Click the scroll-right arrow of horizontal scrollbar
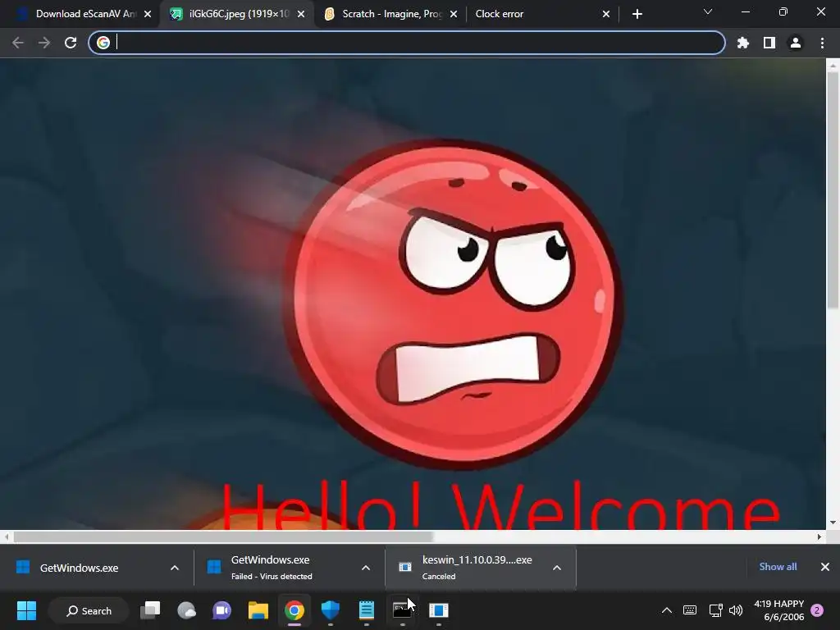This screenshot has width=840, height=630. tap(819, 536)
